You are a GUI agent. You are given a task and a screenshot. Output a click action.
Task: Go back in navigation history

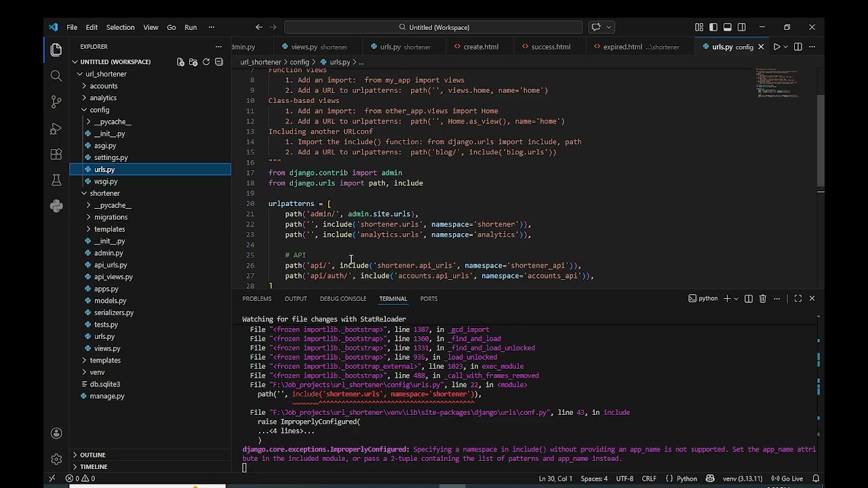[x=258, y=27]
